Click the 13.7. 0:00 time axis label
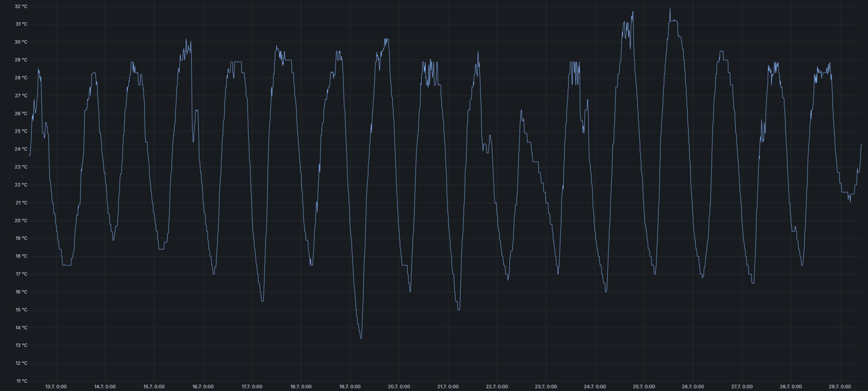 pos(56,386)
